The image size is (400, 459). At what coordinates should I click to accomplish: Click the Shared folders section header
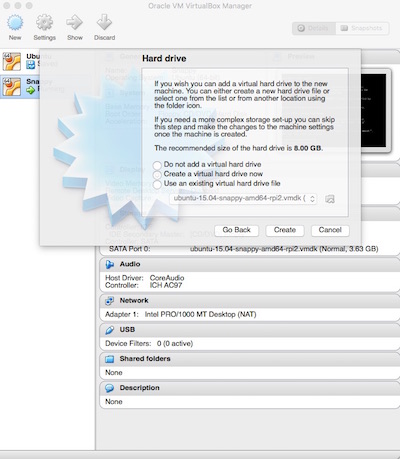(x=250, y=359)
